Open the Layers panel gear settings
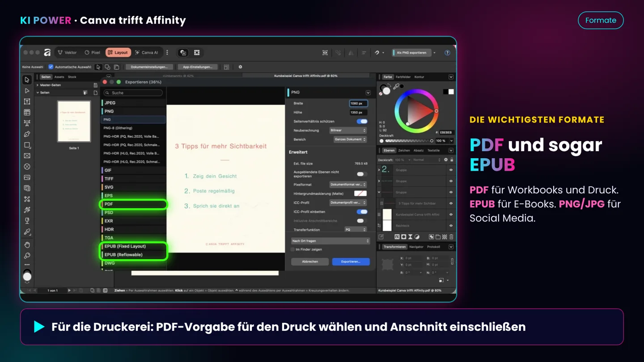This screenshot has height=362, width=644. (x=445, y=160)
